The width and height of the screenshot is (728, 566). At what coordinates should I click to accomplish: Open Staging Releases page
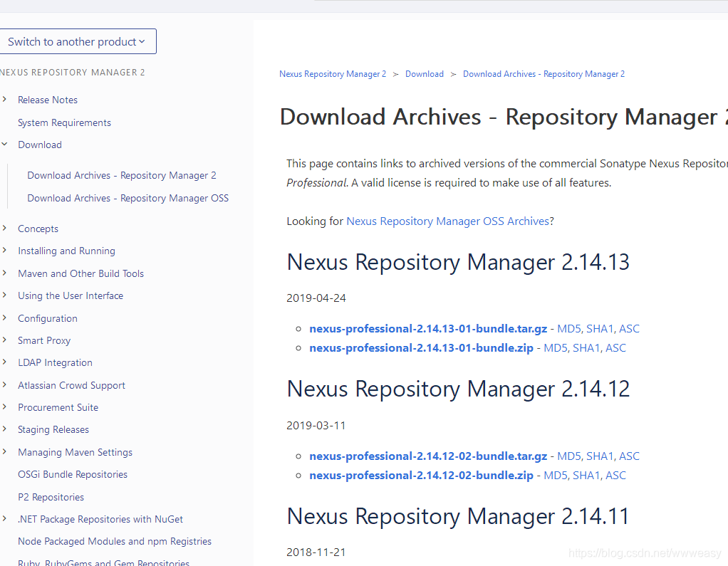tap(53, 429)
